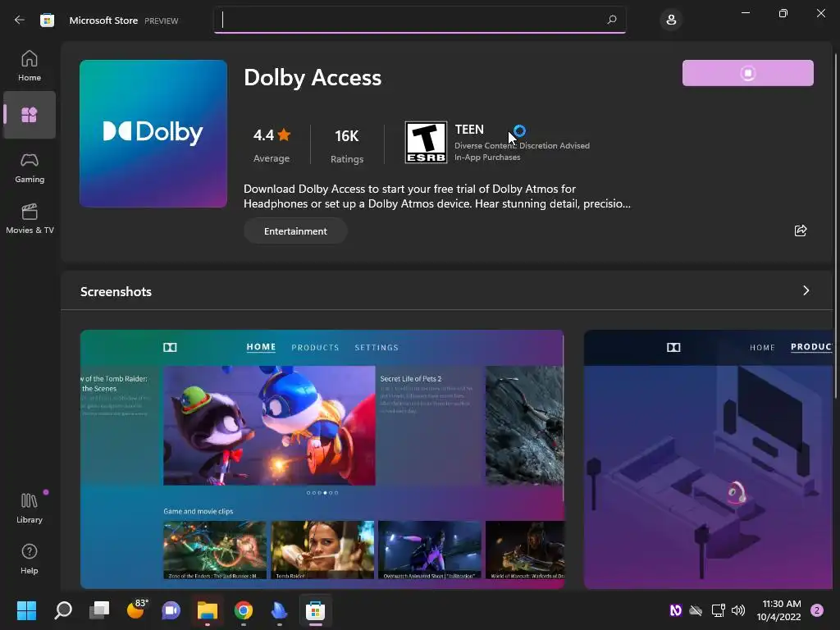The width and height of the screenshot is (840, 630).
Task: Open the Library section
Action: [30, 508]
